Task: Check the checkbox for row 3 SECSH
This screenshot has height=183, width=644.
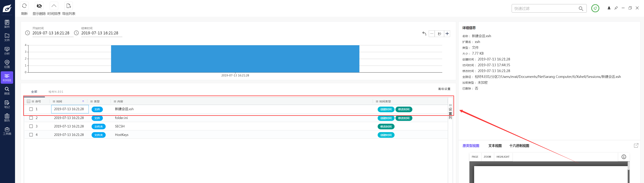Action: [x=31, y=126]
